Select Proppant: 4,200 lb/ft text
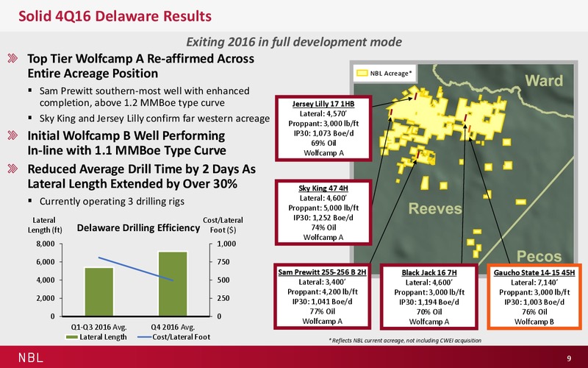This screenshot has width=588, height=368. pyautogui.click(x=322, y=291)
